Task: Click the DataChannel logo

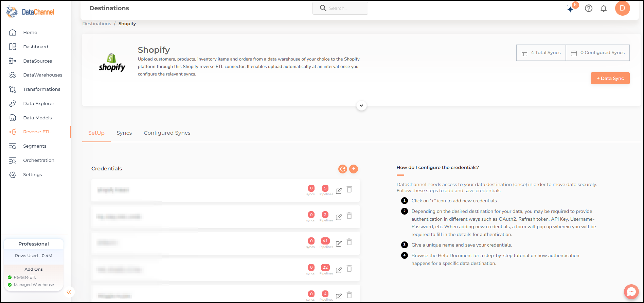Action: click(x=30, y=12)
